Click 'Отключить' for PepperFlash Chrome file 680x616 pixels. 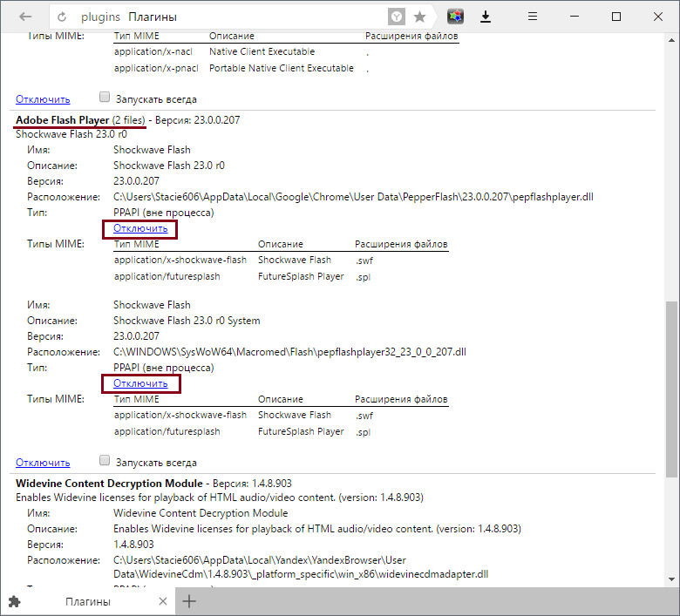click(140, 228)
